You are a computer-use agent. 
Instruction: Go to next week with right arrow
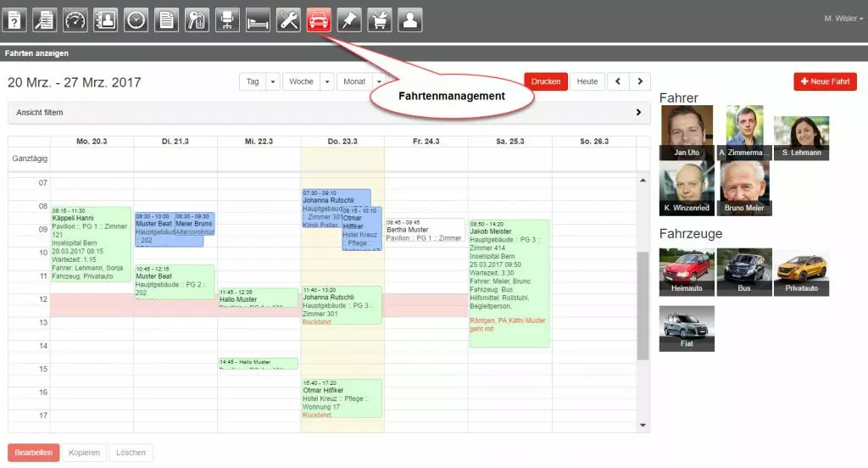640,82
